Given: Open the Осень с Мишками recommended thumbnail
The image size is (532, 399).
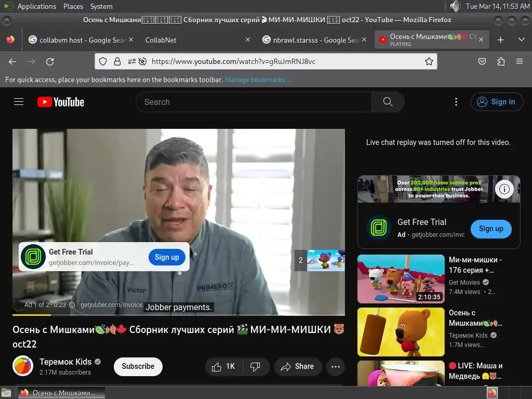Looking at the screenshot, I should (401, 332).
